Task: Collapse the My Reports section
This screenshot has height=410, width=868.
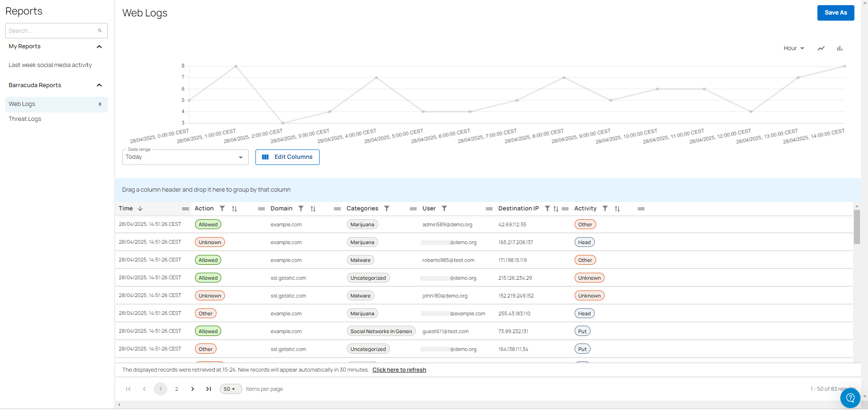Action: tap(99, 46)
